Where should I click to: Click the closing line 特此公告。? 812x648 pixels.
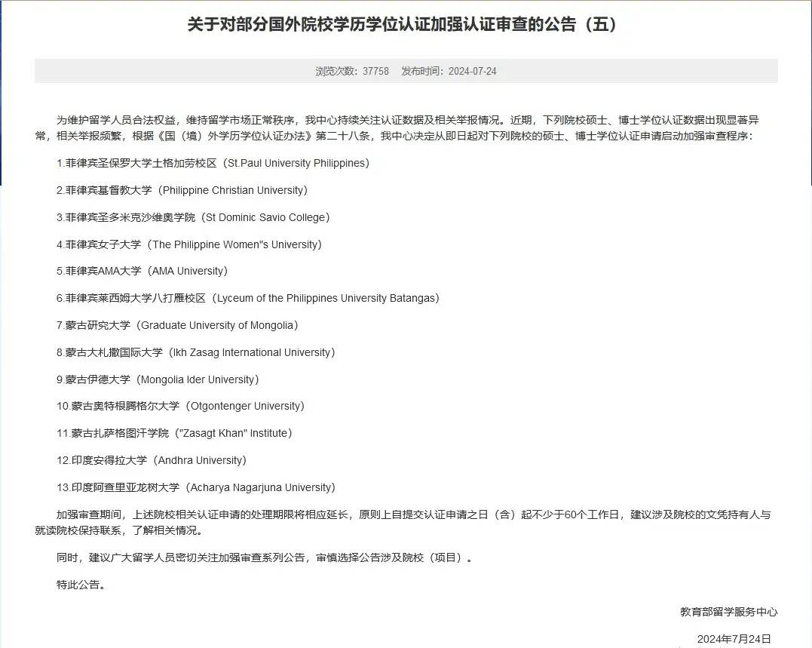[x=81, y=585]
